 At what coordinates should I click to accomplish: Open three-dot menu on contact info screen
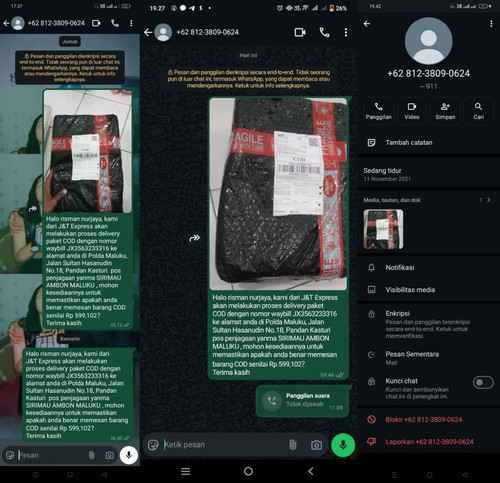(x=491, y=24)
